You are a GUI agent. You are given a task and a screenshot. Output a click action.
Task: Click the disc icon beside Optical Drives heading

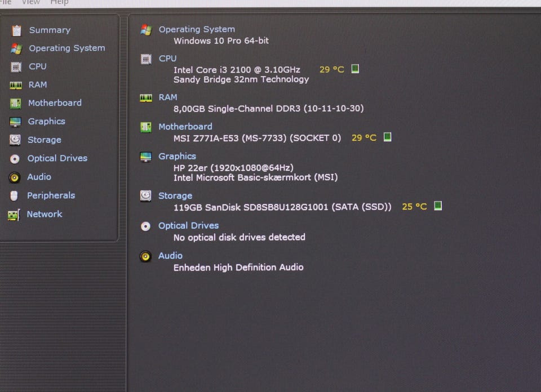pyautogui.click(x=145, y=226)
